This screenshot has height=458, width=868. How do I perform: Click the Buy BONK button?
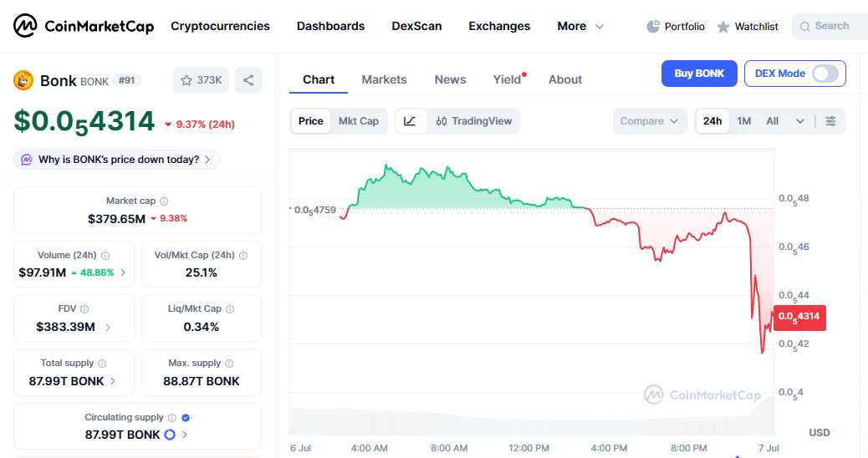click(699, 74)
